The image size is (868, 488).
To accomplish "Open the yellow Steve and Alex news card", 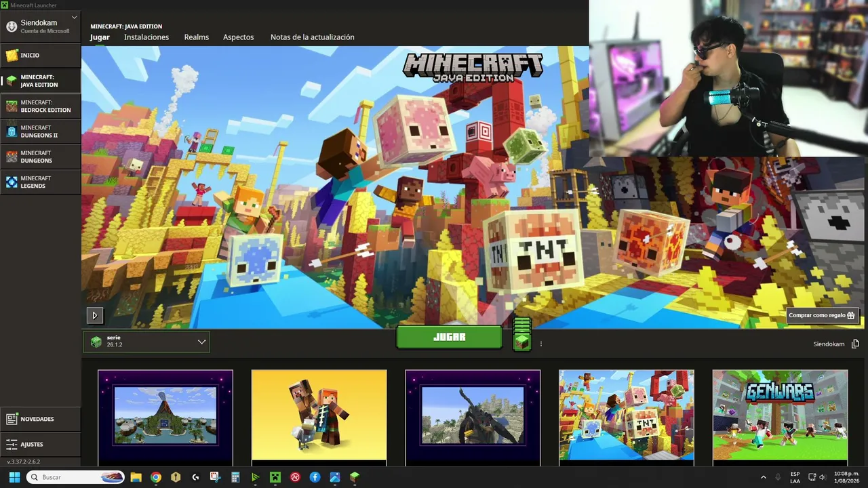I will point(319,417).
